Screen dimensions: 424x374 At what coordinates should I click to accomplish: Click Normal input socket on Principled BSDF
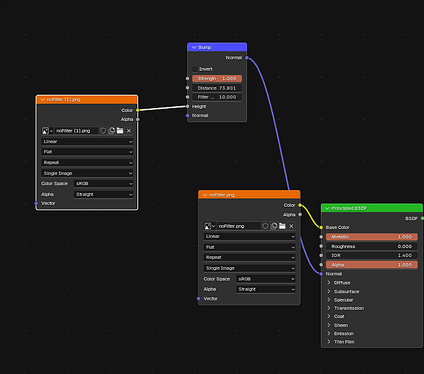[x=321, y=274]
